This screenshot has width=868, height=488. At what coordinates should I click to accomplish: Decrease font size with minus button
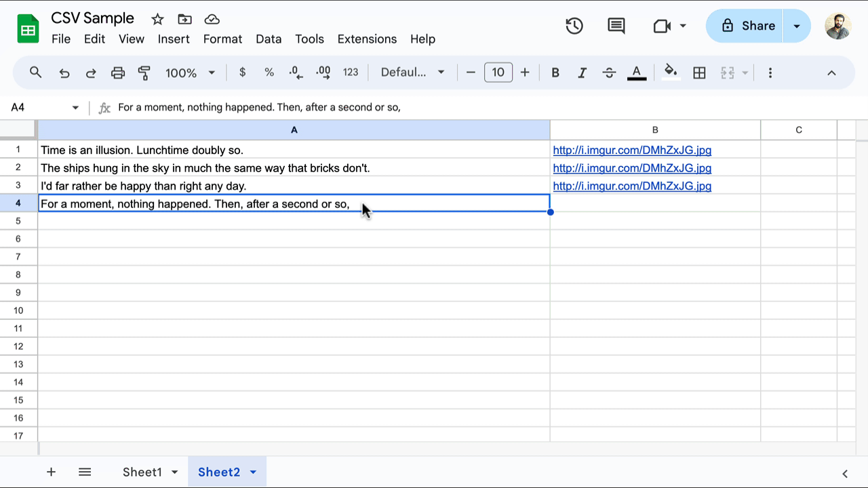coord(471,73)
